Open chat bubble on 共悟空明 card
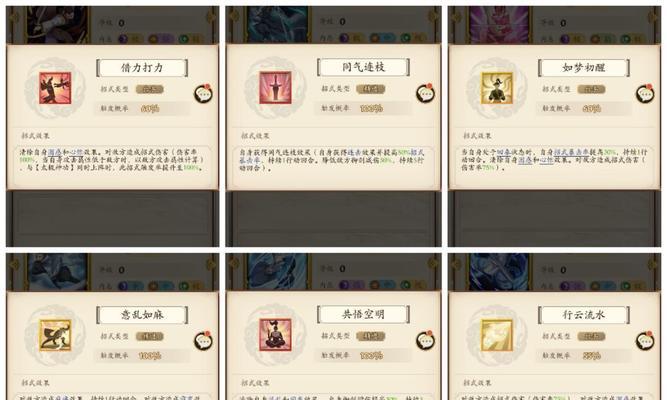 [x=425, y=340]
